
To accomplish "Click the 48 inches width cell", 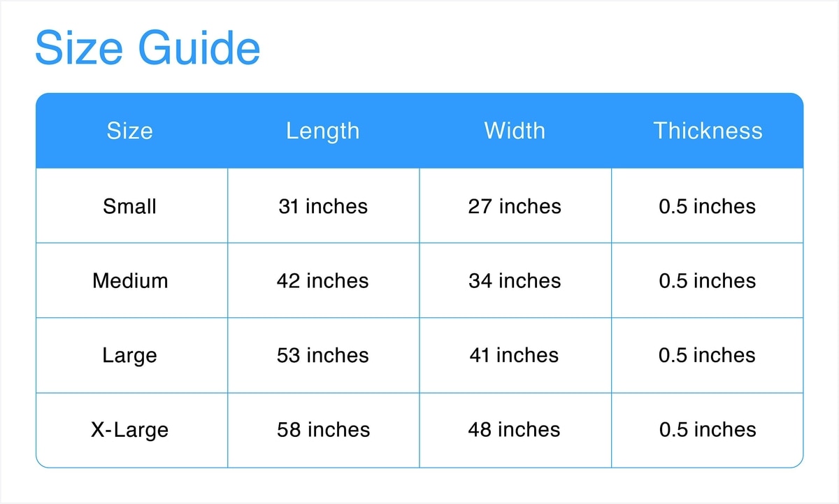I will pyautogui.click(x=515, y=429).
